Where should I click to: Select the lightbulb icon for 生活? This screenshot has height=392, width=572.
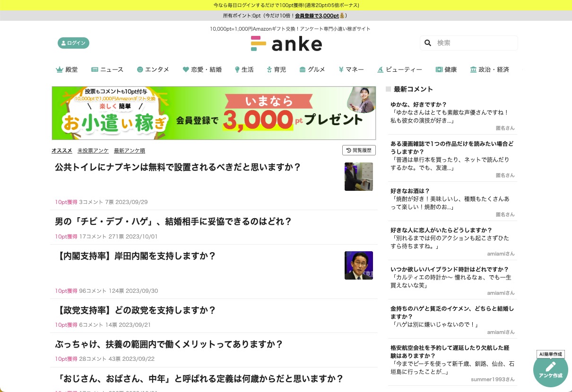(x=237, y=69)
